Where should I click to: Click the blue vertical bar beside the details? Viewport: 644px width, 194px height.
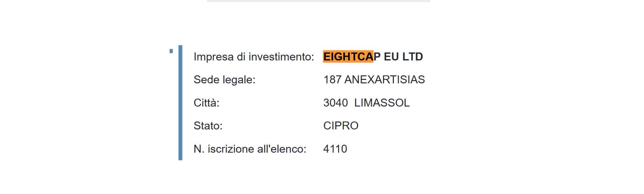click(x=180, y=103)
